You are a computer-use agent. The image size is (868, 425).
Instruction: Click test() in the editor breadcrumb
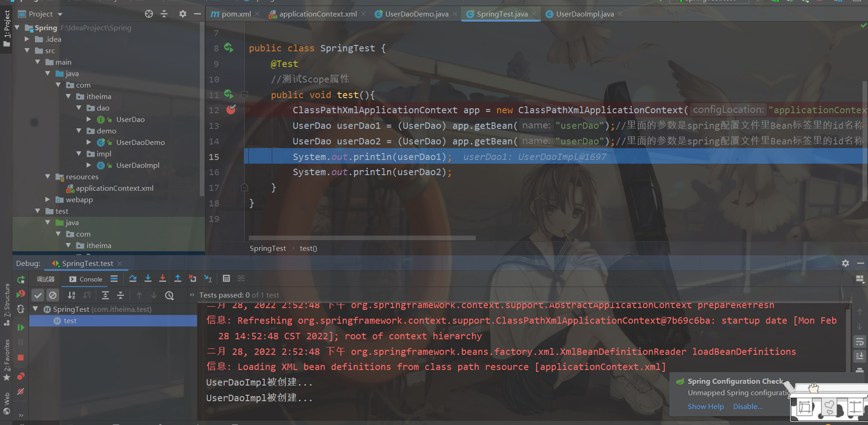click(308, 248)
